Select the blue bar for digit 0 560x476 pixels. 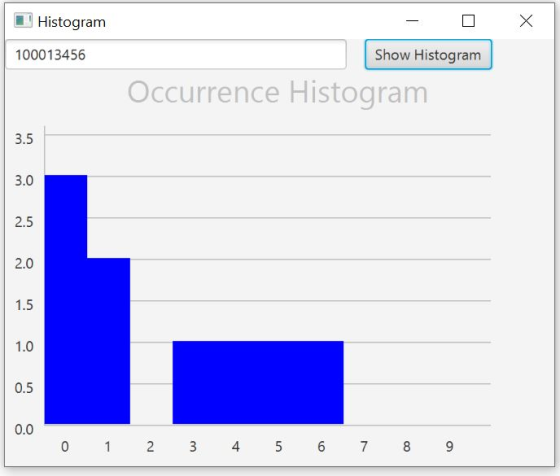point(66,299)
